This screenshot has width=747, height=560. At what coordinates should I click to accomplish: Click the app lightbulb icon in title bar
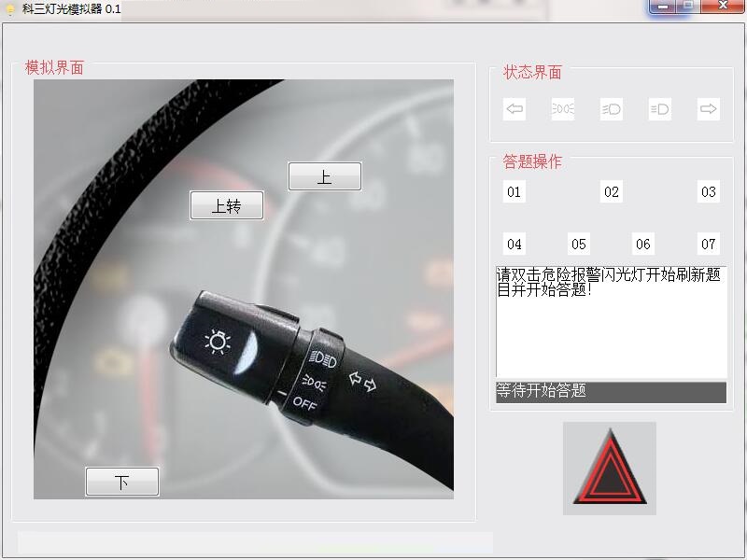[x=9, y=9]
